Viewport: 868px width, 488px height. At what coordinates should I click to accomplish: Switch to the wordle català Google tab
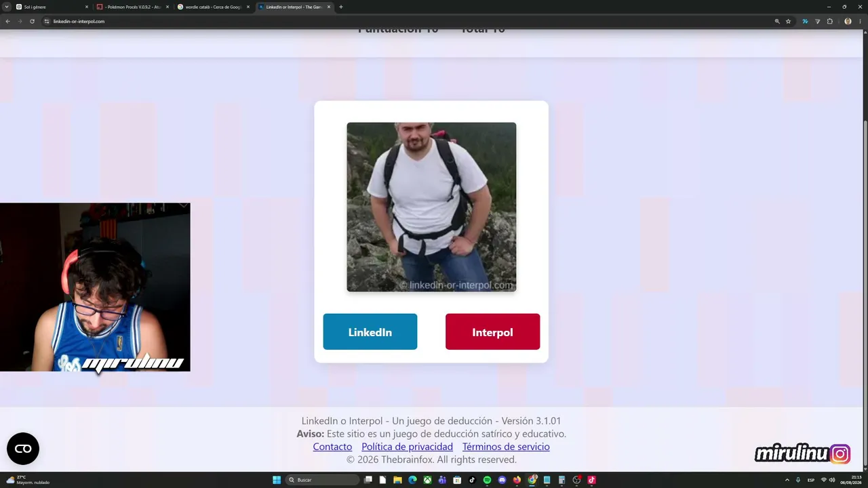coord(214,7)
